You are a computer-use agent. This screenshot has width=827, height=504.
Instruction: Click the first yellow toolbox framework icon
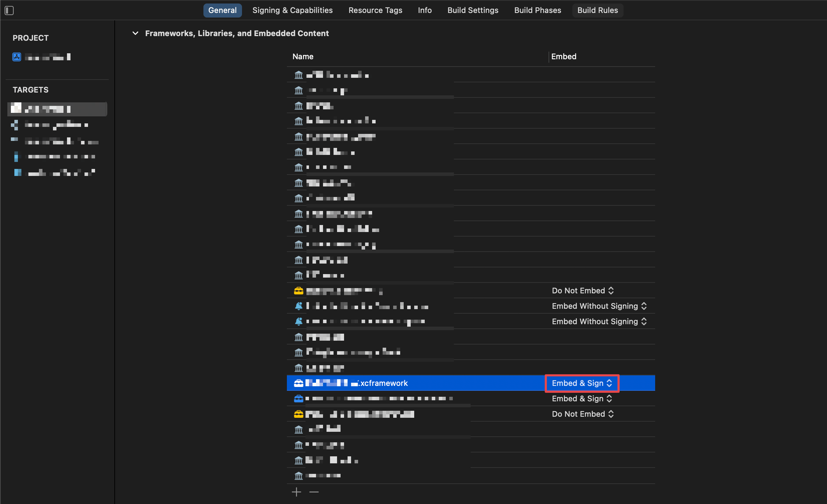298,291
